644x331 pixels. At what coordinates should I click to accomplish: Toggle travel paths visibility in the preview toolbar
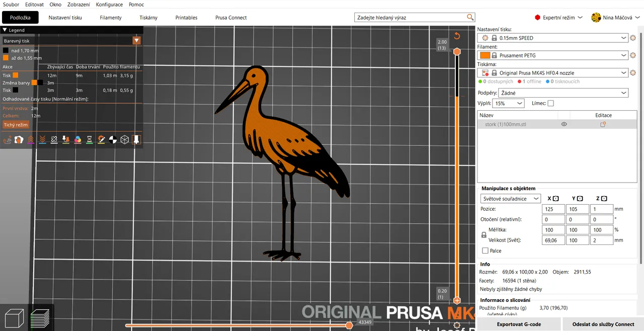(7, 139)
